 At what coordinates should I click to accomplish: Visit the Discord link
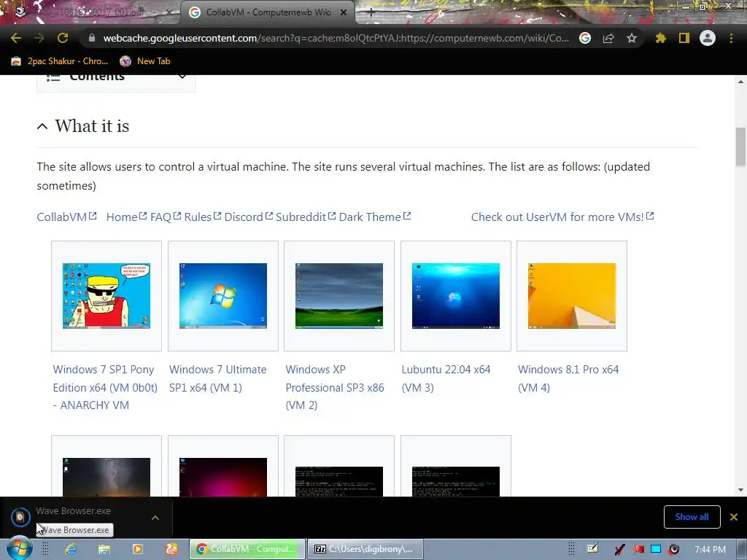pos(248,217)
